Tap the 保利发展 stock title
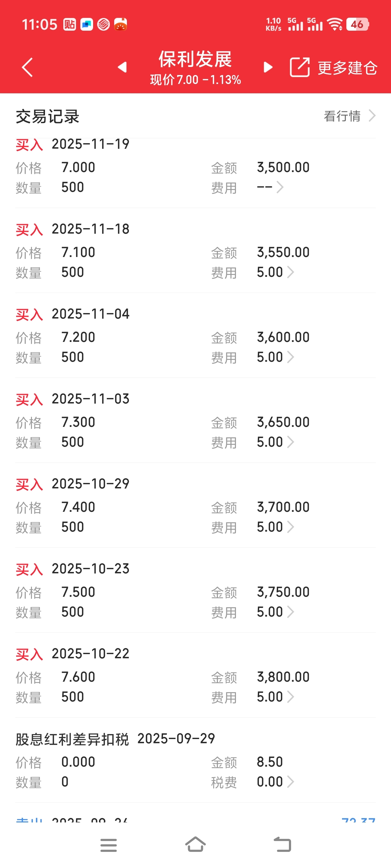Screen dimensions: 391x868 (x=195, y=59)
